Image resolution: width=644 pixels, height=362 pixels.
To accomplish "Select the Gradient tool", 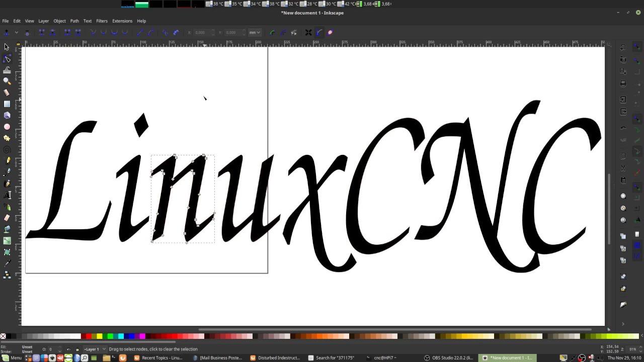I will pyautogui.click(x=7, y=241).
